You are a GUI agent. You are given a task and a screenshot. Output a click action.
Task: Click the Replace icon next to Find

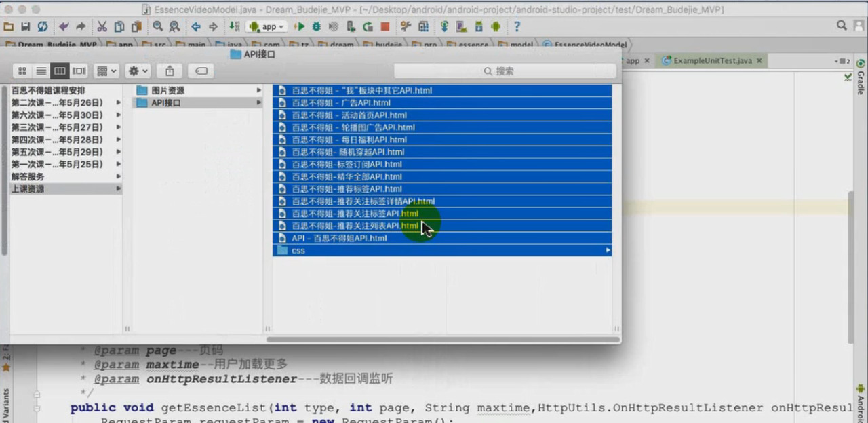(x=174, y=26)
